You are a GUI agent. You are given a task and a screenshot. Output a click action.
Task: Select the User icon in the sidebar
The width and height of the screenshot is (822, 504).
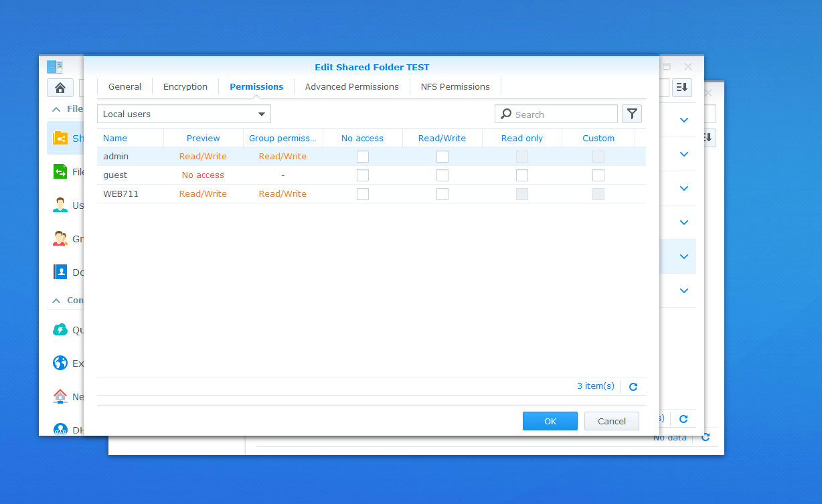60,205
